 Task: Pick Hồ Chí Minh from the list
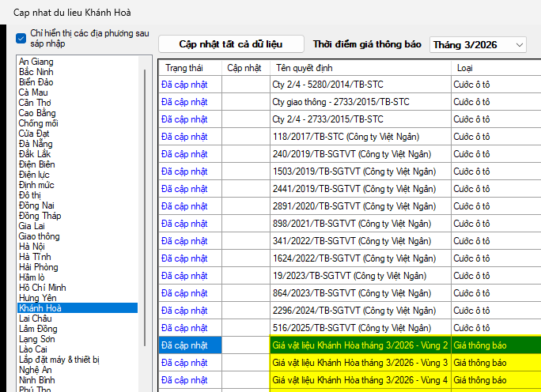tap(43, 288)
